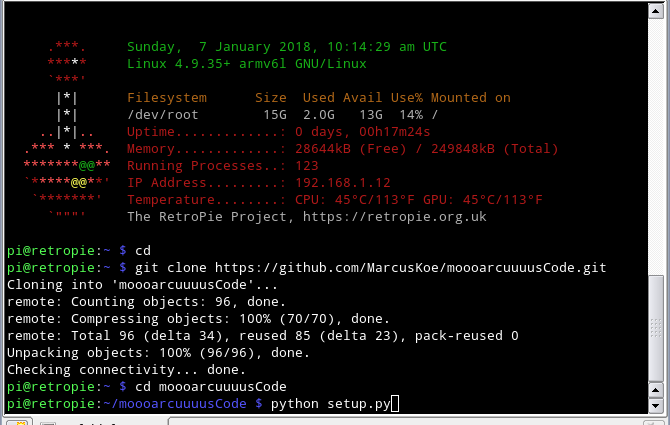This screenshot has height=425, width=670.
Task: Click the empty scrollbar track above the thumb
Action: pyautogui.click(x=655, y=145)
